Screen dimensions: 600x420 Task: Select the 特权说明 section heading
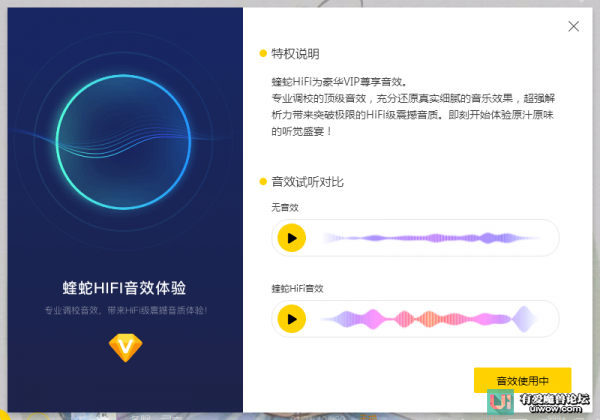point(296,53)
